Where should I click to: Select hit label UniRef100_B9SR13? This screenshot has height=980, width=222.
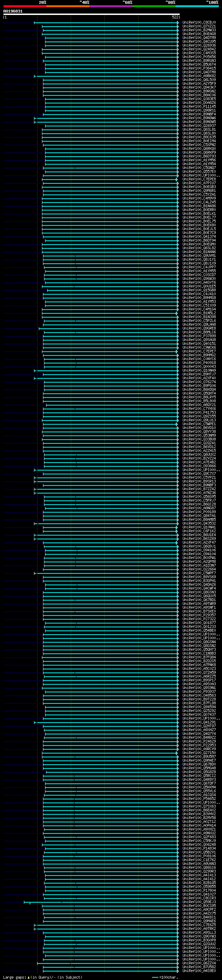point(199,481)
